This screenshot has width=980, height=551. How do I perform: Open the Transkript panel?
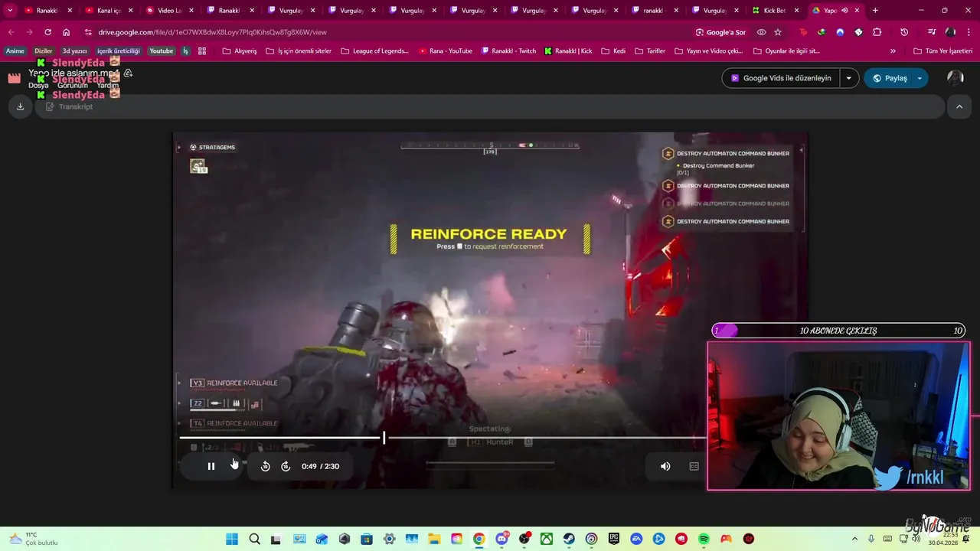click(69, 106)
